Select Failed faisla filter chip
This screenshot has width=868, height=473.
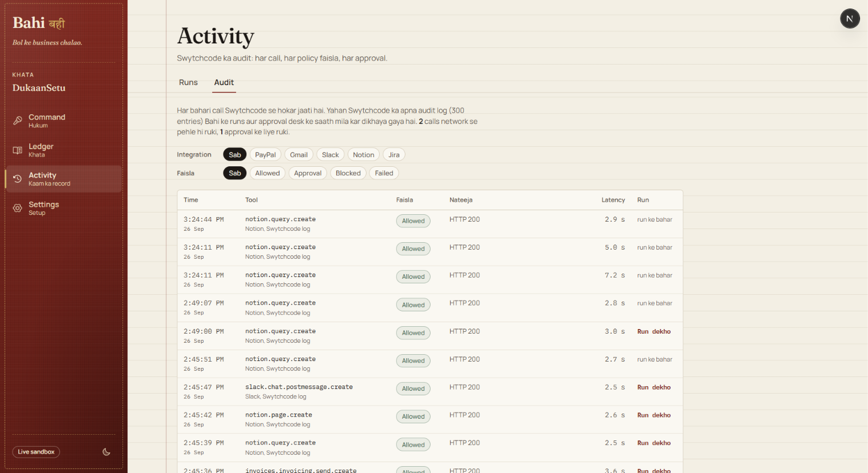coord(384,173)
